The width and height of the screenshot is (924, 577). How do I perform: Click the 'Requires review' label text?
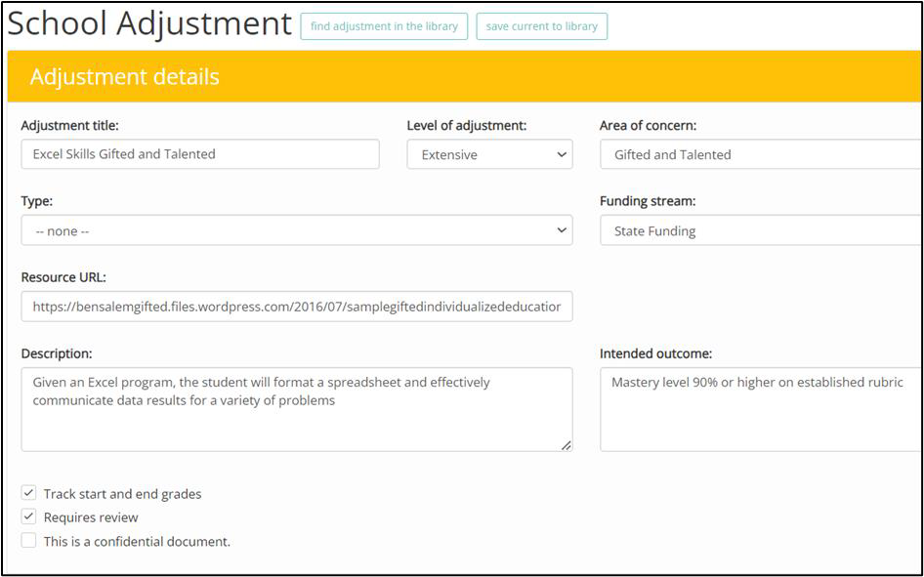coord(91,517)
